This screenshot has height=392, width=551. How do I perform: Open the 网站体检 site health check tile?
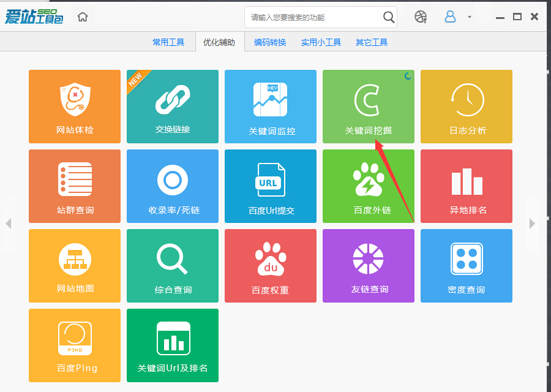click(x=75, y=107)
